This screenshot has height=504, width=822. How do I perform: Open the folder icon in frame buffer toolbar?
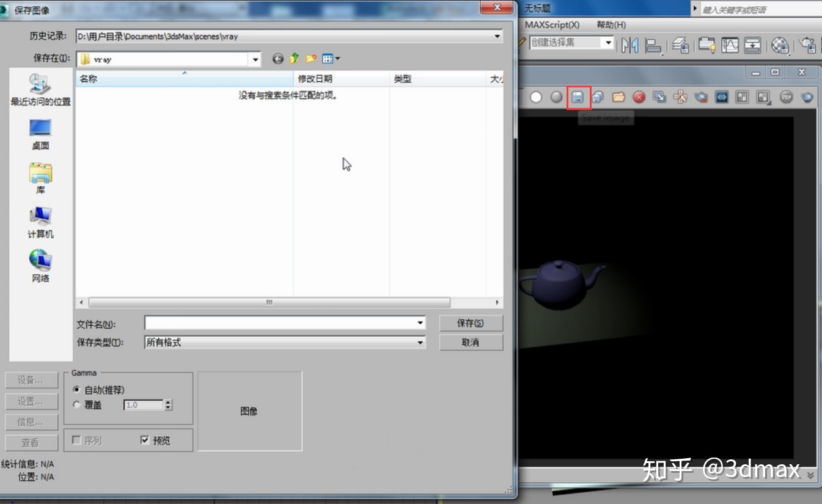point(618,97)
